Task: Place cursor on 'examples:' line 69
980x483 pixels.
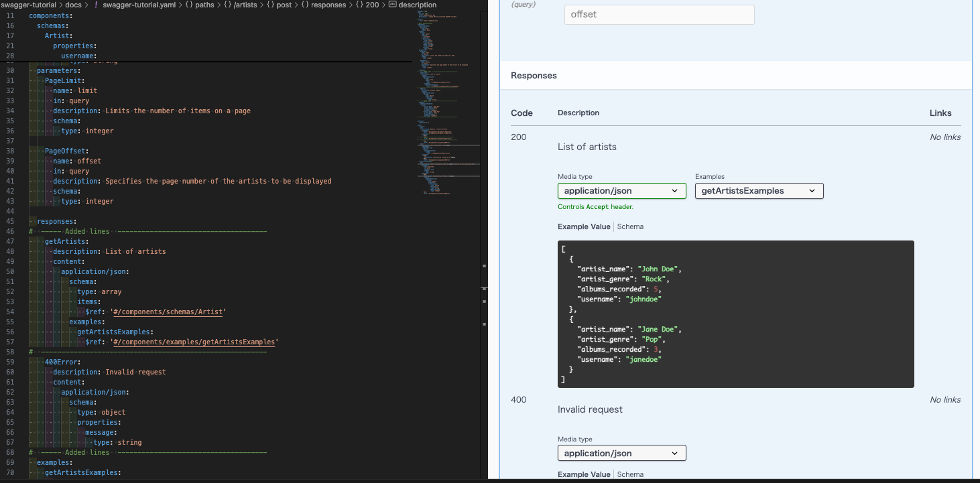Action: (54, 462)
